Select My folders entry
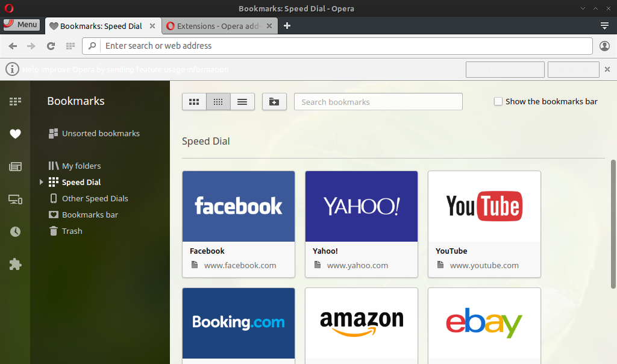Image resolution: width=617 pixels, height=364 pixels. click(75, 166)
